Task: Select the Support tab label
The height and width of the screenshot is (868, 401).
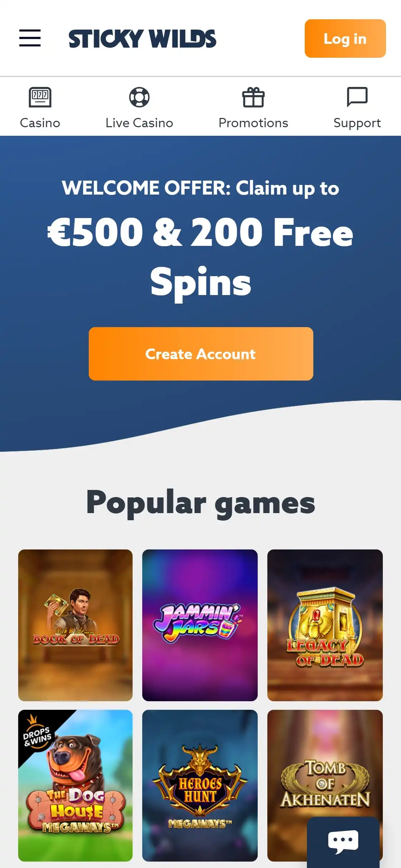Action: click(357, 123)
